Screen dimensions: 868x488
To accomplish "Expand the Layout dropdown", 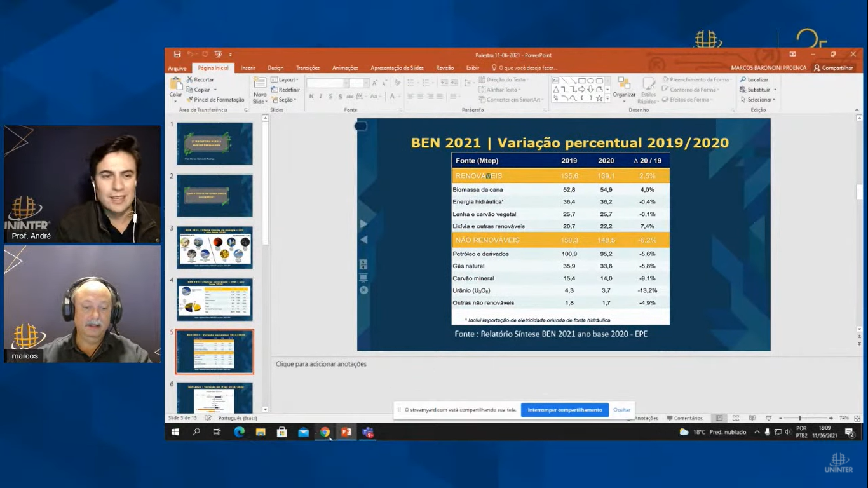I will pos(285,79).
